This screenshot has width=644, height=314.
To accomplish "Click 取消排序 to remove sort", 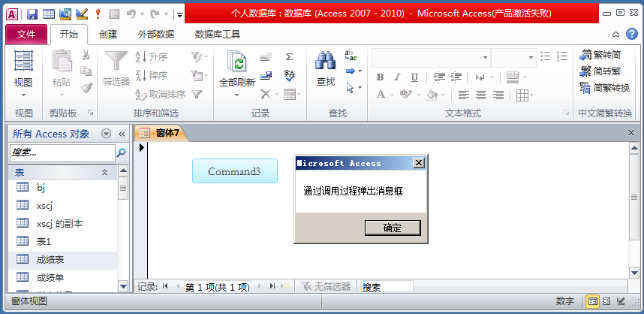I will tap(160, 95).
